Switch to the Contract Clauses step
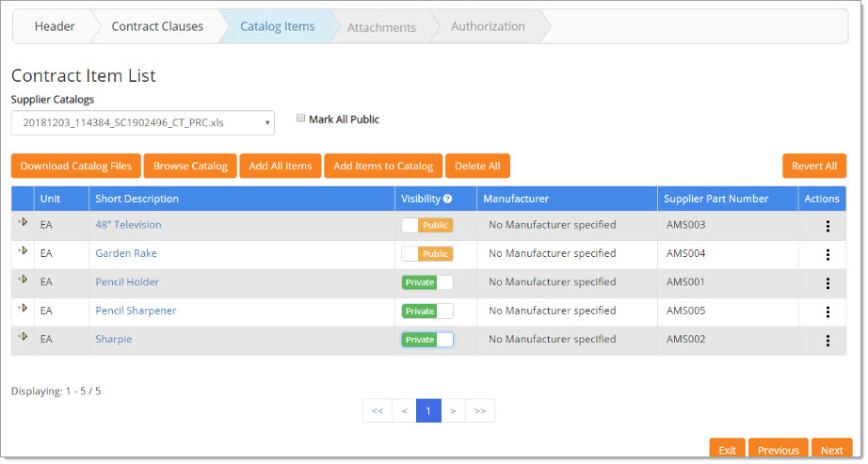Screen dimensions: 868x464 tap(157, 26)
